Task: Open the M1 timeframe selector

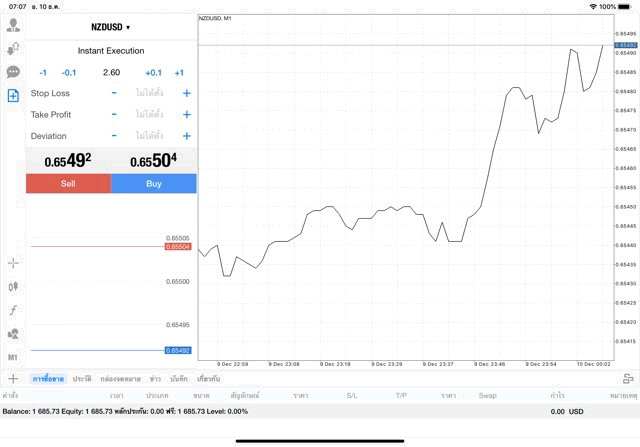Action: tap(13, 357)
